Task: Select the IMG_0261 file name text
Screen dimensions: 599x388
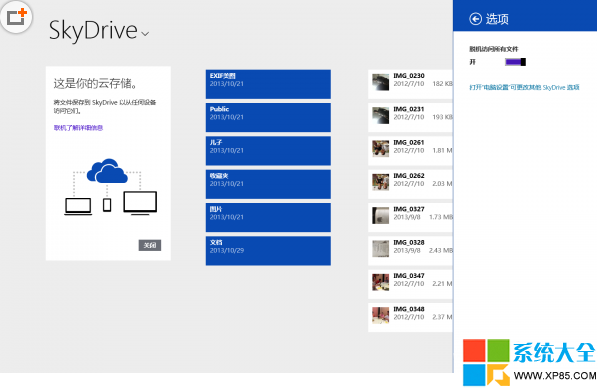Action: tap(409, 142)
